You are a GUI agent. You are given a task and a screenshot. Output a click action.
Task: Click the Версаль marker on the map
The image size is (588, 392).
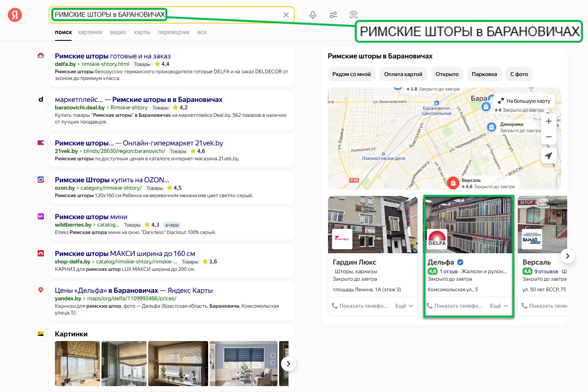453,183
